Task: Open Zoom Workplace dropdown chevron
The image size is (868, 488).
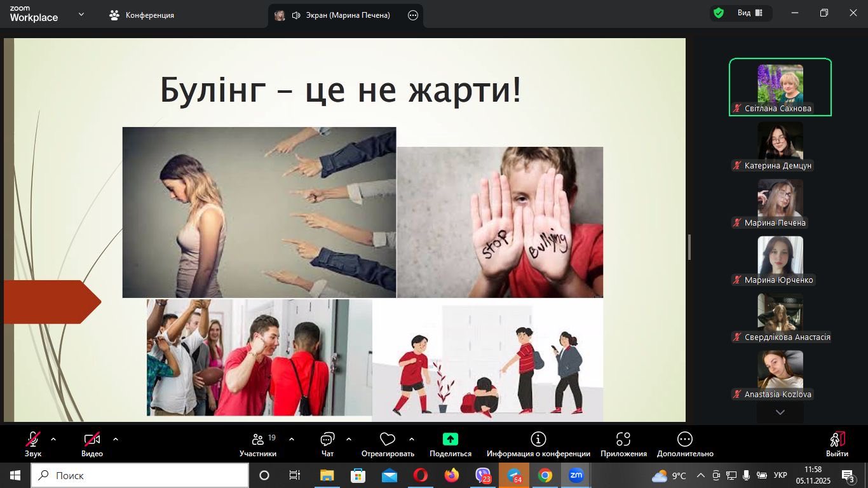Action: (81, 15)
